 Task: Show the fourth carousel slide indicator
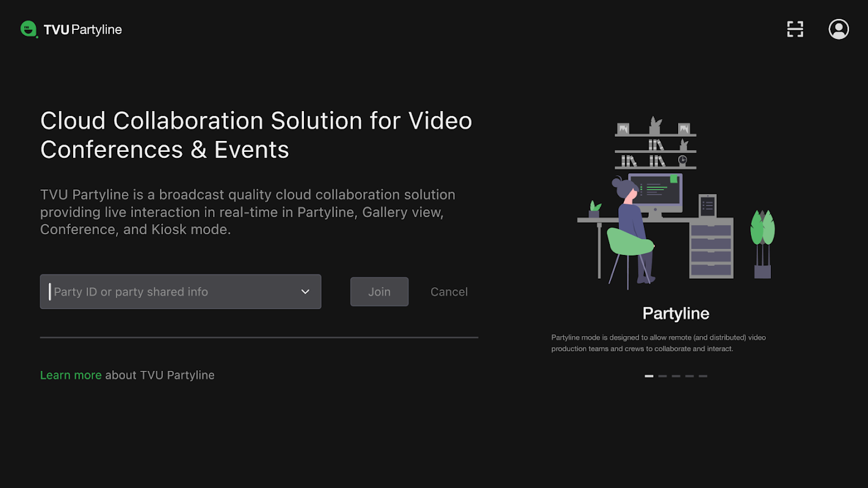[x=689, y=376]
